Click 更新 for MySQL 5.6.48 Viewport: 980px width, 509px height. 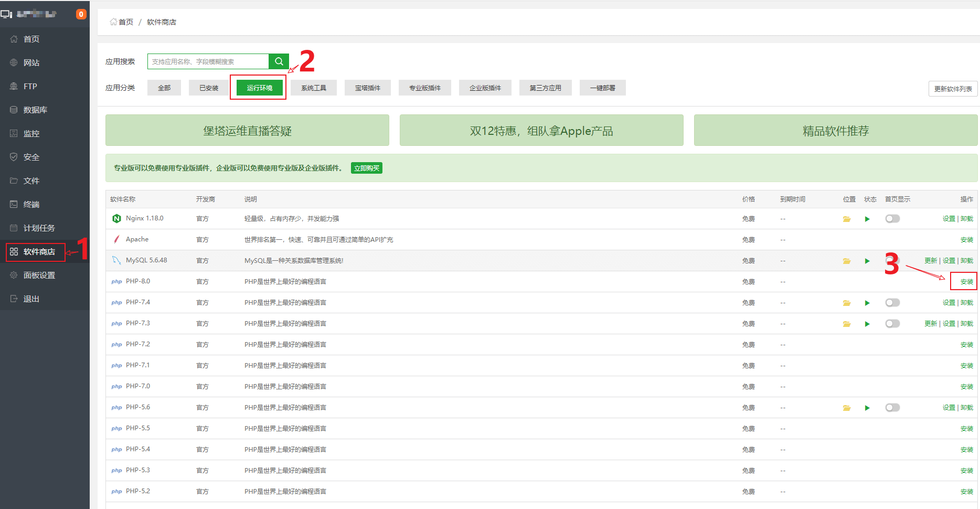[931, 261]
